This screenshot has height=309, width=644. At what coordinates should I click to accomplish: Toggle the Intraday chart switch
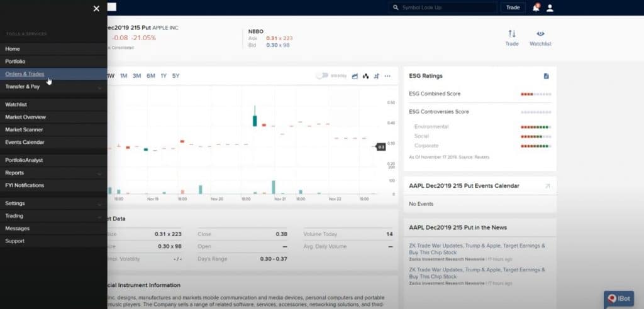(322, 76)
